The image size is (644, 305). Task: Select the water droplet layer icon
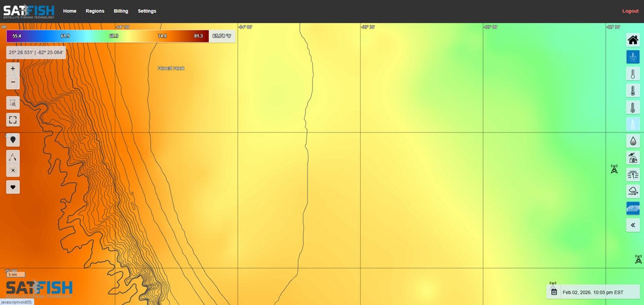click(x=633, y=141)
